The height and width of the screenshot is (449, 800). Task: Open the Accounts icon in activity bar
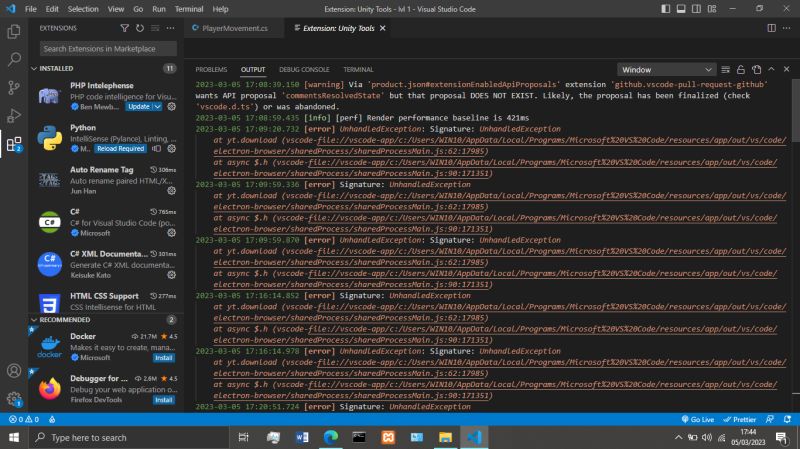coord(14,370)
